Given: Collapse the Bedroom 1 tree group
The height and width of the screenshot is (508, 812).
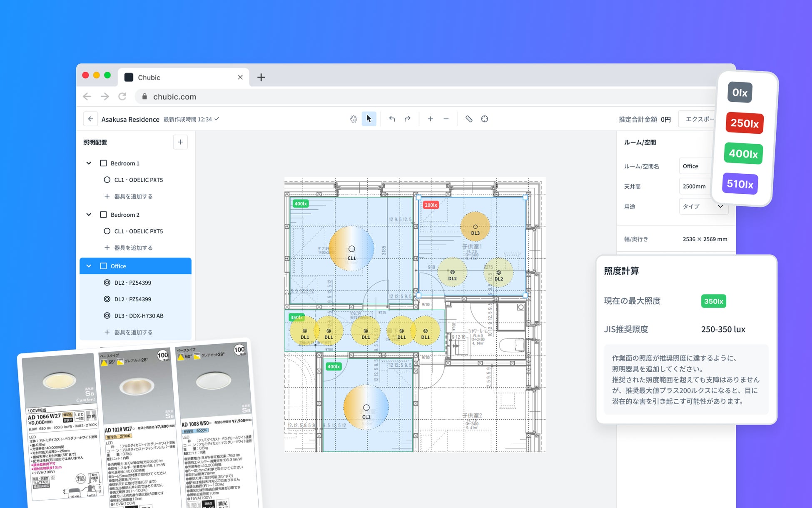Looking at the screenshot, I should coord(89,163).
